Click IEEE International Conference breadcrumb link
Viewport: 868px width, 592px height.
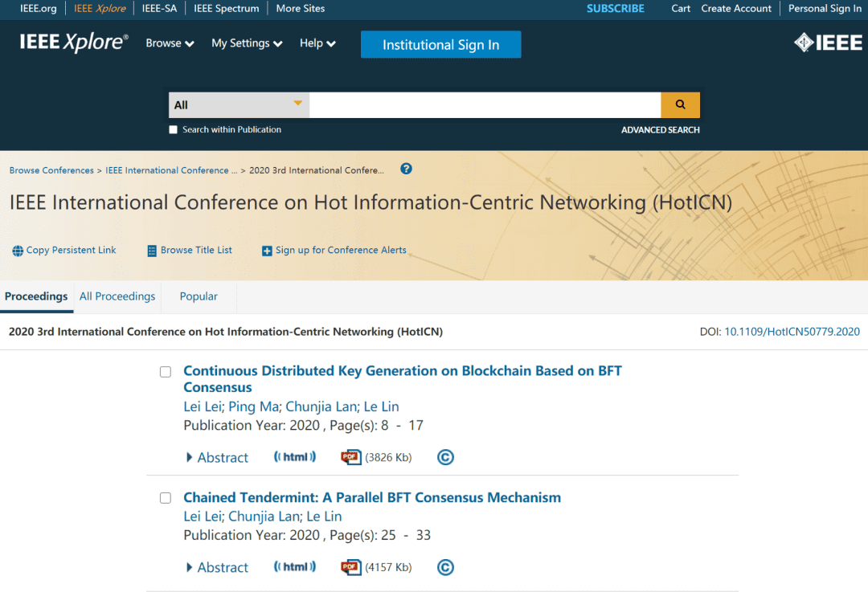click(171, 170)
